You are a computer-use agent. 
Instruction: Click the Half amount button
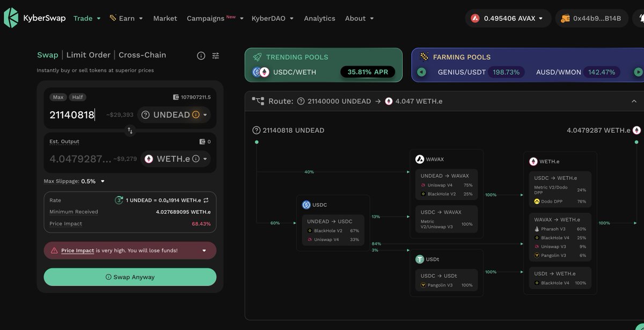pos(78,97)
